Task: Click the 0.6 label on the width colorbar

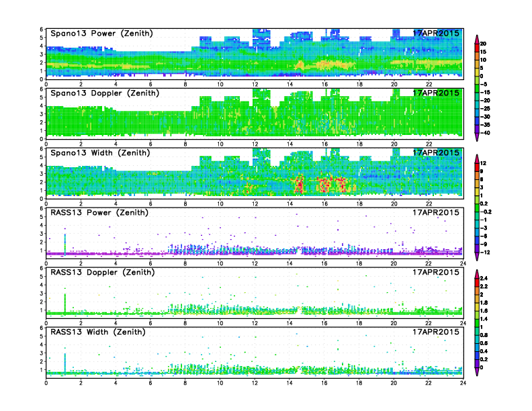Action: 484,343
